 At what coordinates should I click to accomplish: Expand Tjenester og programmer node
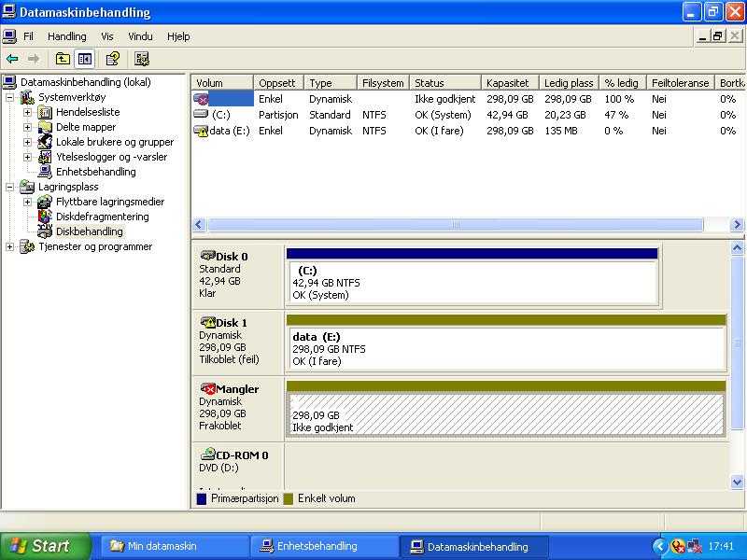point(9,246)
